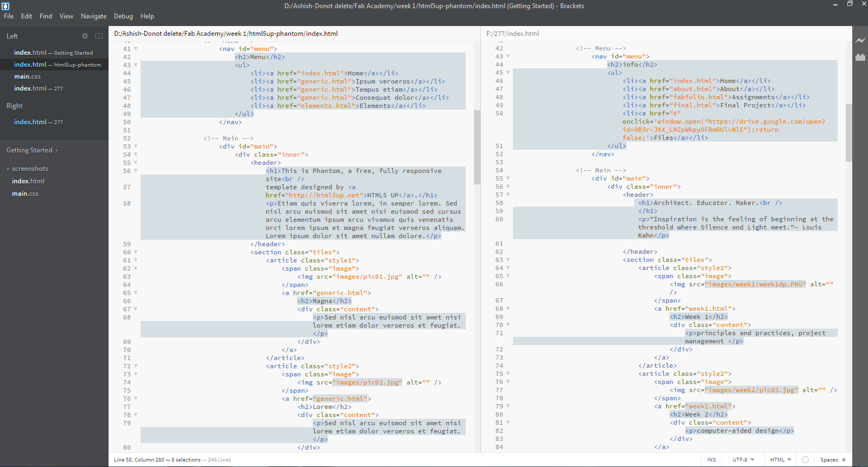The height and width of the screenshot is (467, 868).
Task: Click the right pane F:/277/index.html header
Action: (512, 34)
